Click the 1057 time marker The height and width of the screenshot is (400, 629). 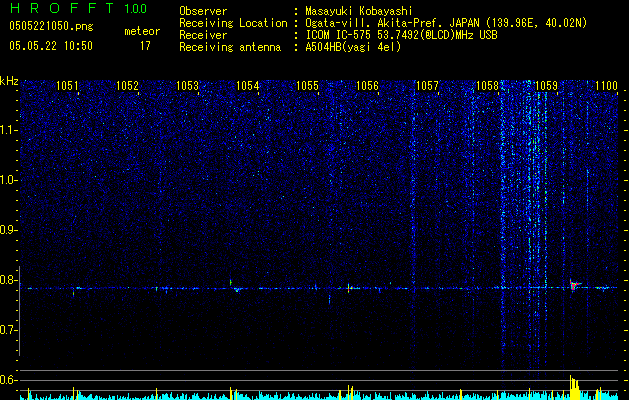tap(427, 86)
